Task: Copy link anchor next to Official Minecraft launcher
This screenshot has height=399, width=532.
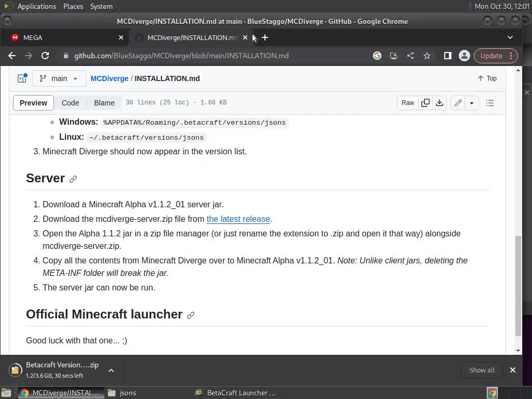Action: point(191,315)
